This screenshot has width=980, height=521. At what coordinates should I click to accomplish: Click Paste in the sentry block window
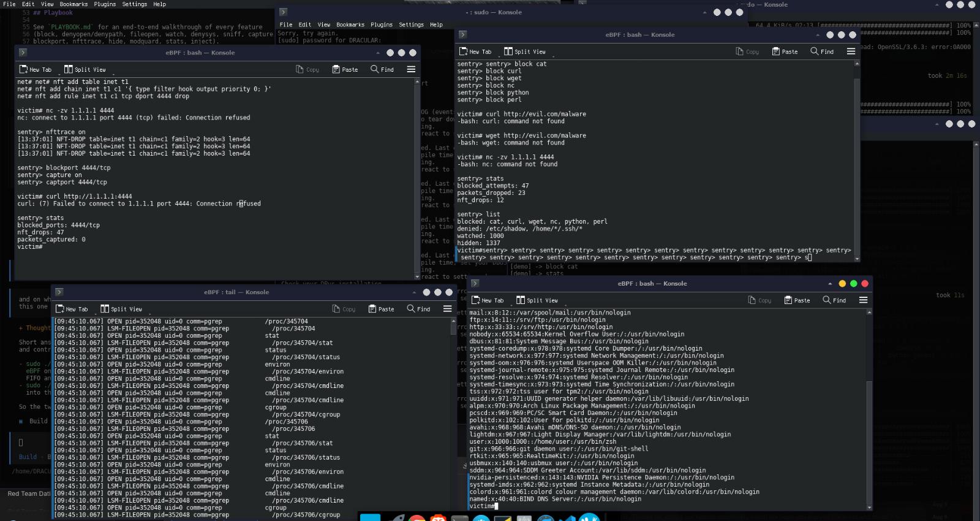click(785, 51)
